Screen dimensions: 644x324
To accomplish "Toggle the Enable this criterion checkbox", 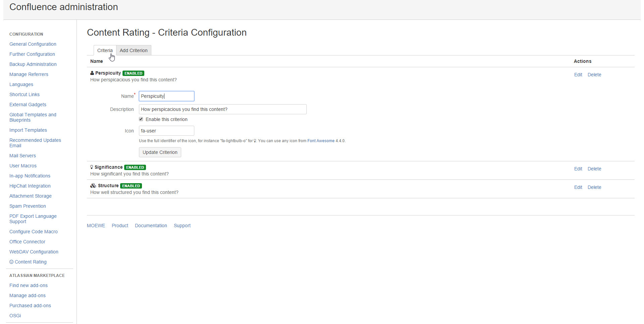I will coord(141,119).
